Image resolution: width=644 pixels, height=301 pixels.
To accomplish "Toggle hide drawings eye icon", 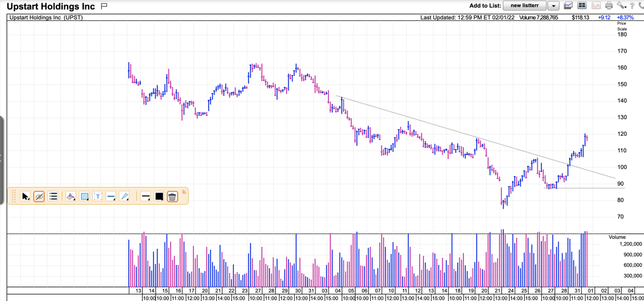I will tap(39, 196).
